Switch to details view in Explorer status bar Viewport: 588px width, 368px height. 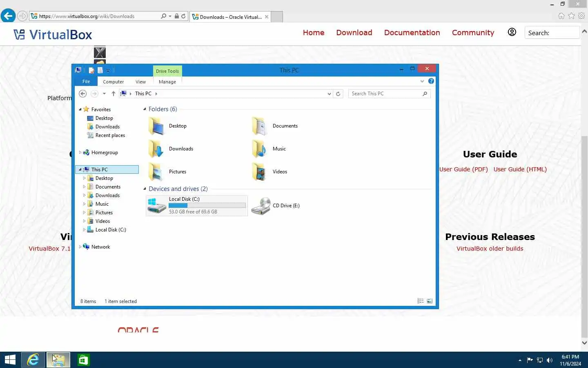[420, 301]
